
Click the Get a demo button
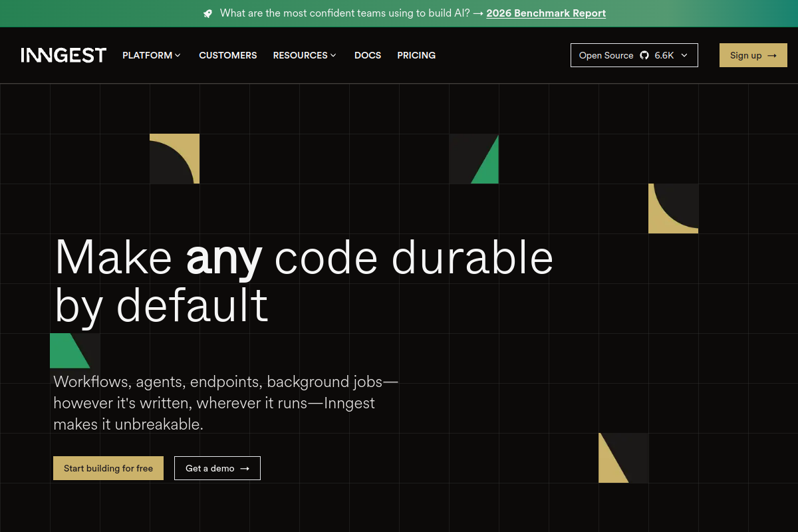pos(217,468)
